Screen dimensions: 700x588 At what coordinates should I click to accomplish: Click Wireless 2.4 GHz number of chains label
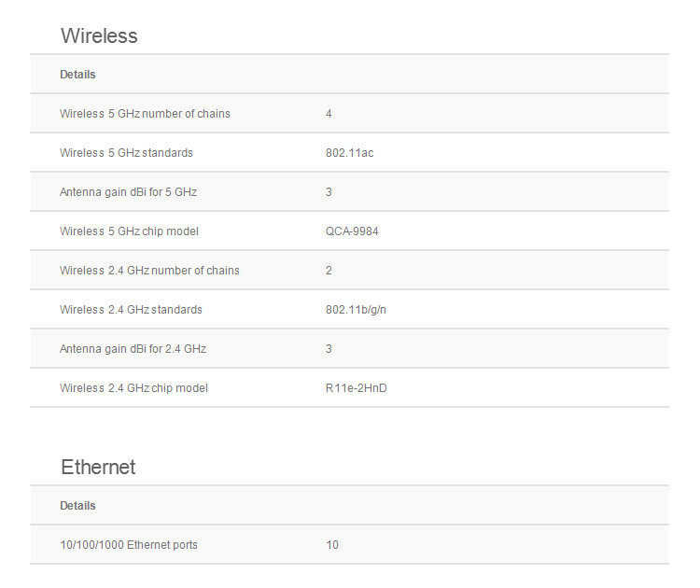click(x=149, y=271)
